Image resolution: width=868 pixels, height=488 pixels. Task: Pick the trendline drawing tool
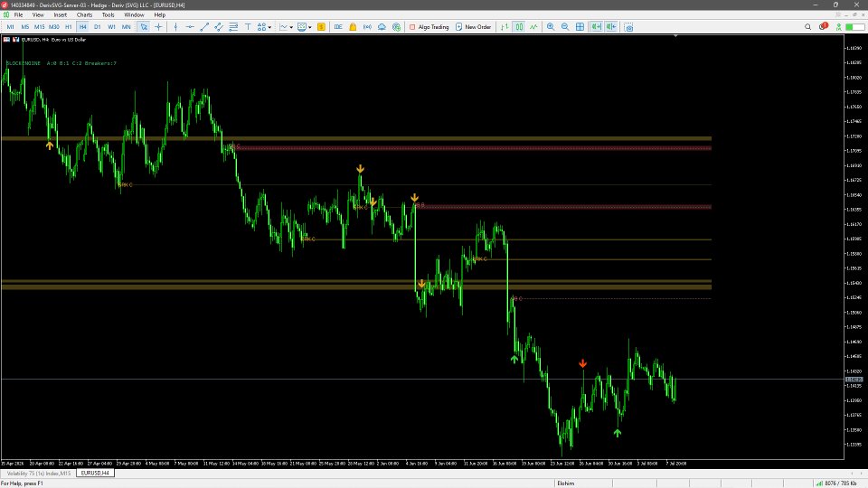(204, 26)
